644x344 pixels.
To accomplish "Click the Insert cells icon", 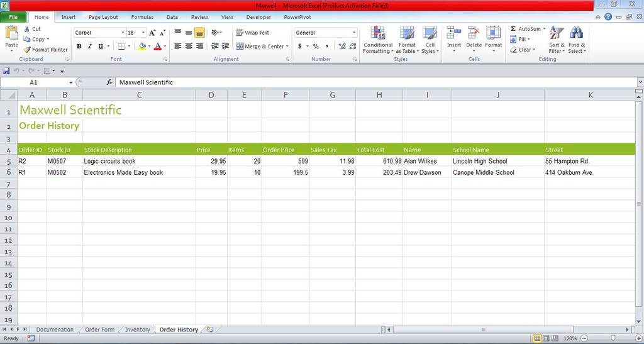I will 454,33.
